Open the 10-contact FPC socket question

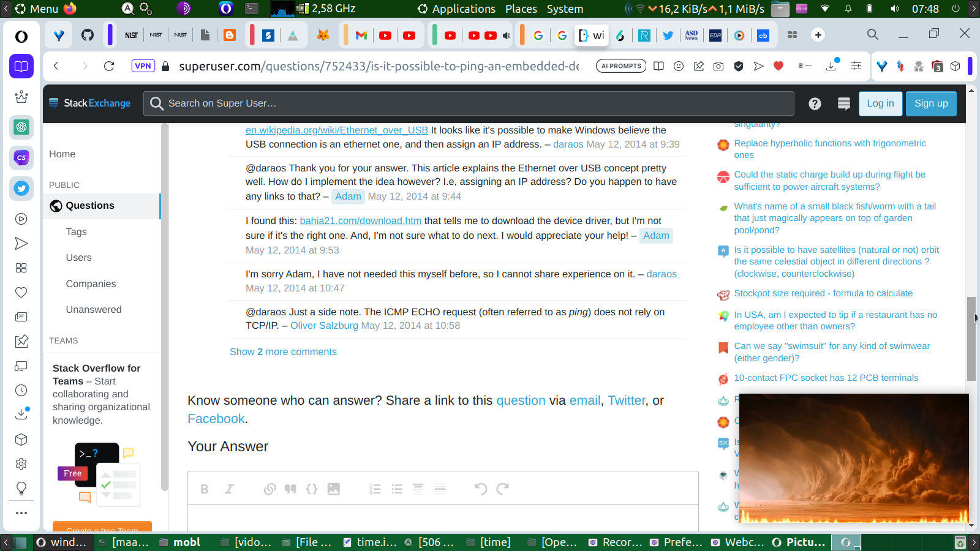coord(826,378)
